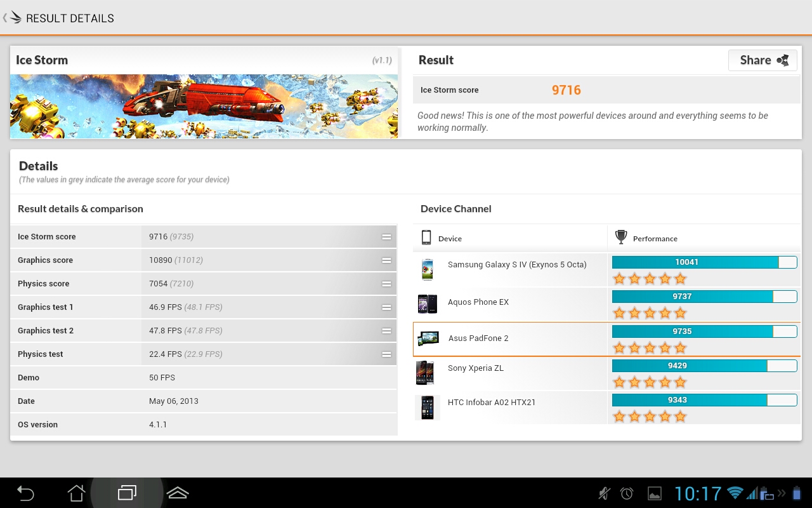This screenshot has width=812, height=508.
Task: Click the Samsung Galaxy S IV star rating
Action: point(650,279)
